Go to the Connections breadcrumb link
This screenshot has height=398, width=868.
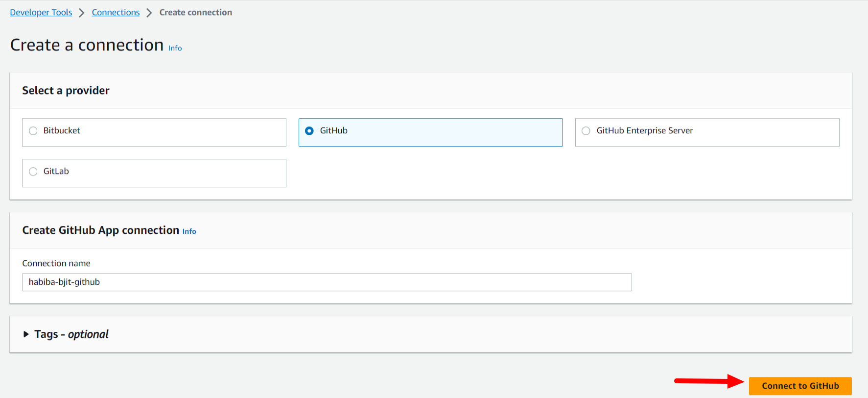click(x=116, y=12)
